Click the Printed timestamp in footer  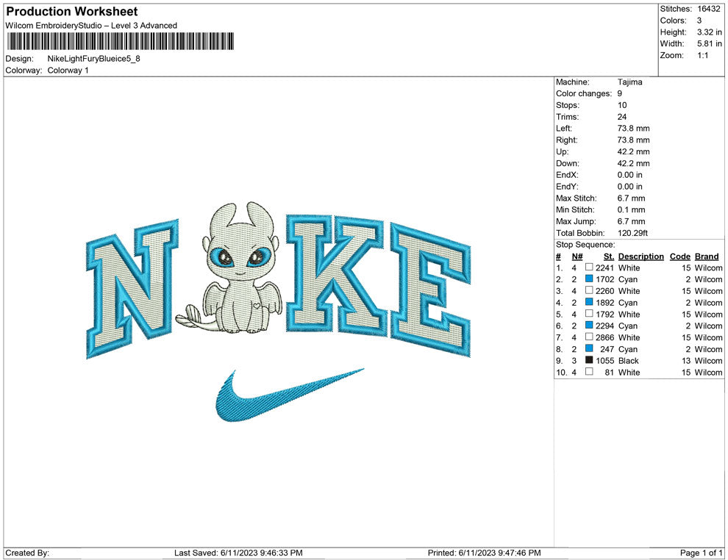(x=485, y=553)
